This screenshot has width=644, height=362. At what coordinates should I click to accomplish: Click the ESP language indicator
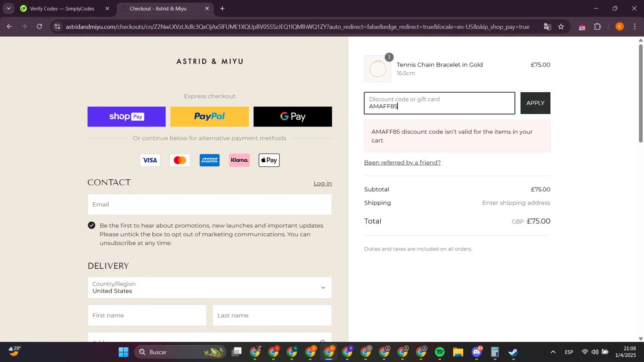click(569, 352)
